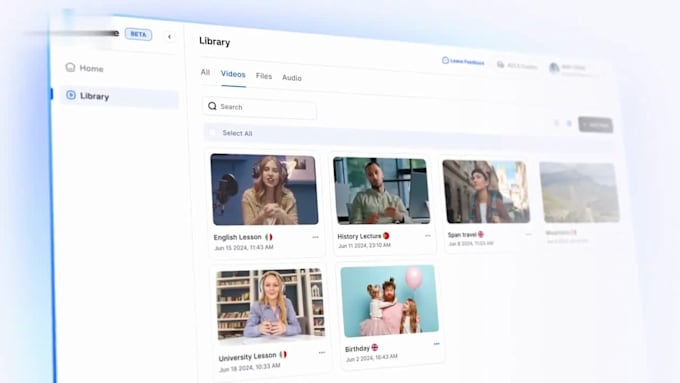The width and height of the screenshot is (680, 383).
Task: Click the "Span travel" title text
Action: 462,235
